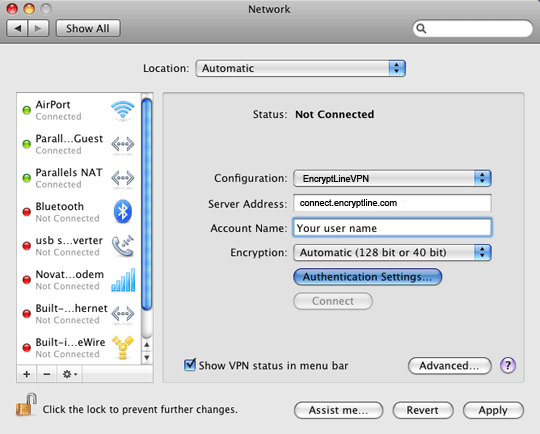Remove selected service with minus button
540x434 pixels.
pyautogui.click(x=47, y=374)
